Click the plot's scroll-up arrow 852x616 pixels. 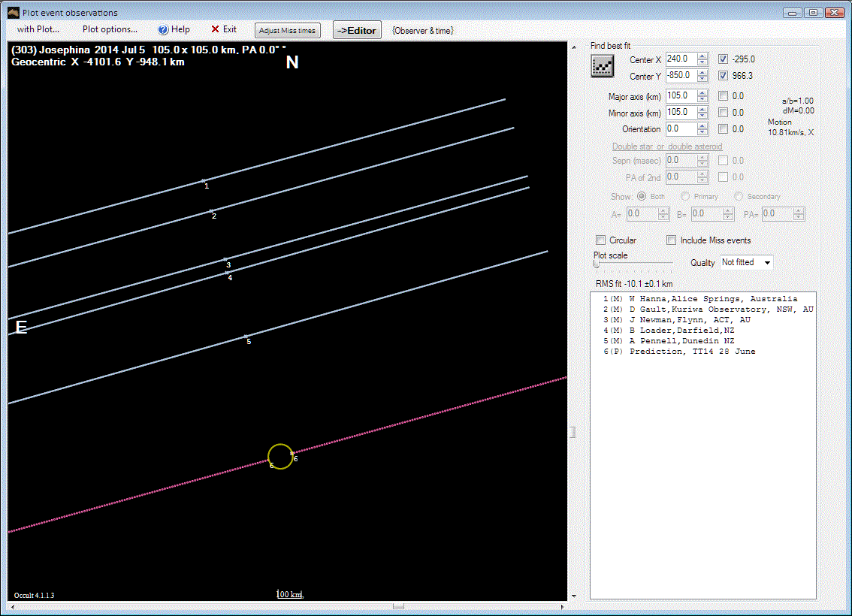click(x=573, y=47)
